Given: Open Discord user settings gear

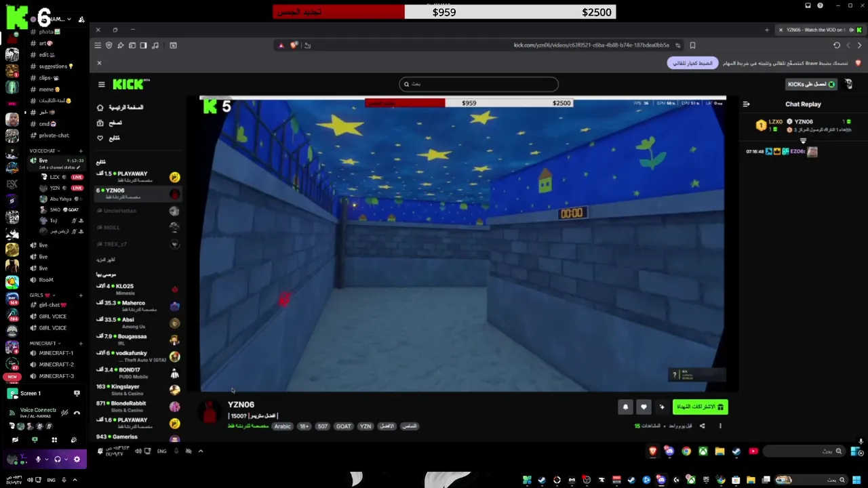Looking at the screenshot, I should coord(77,459).
